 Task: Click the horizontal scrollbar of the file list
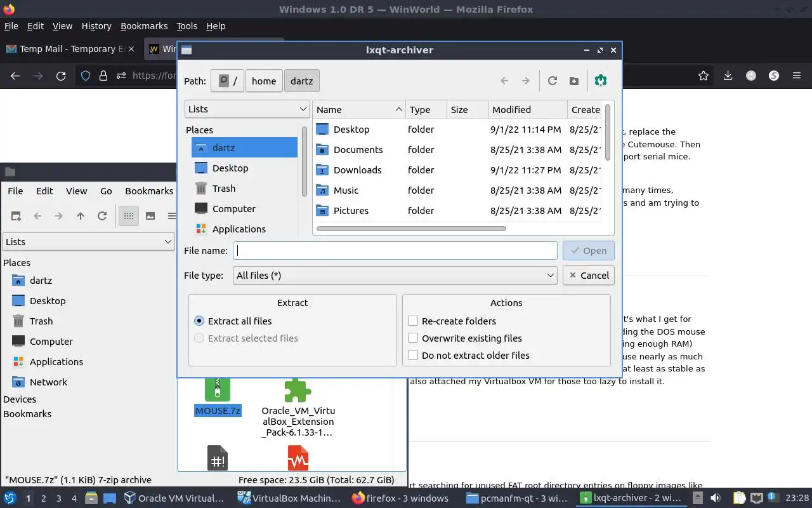[411, 228]
